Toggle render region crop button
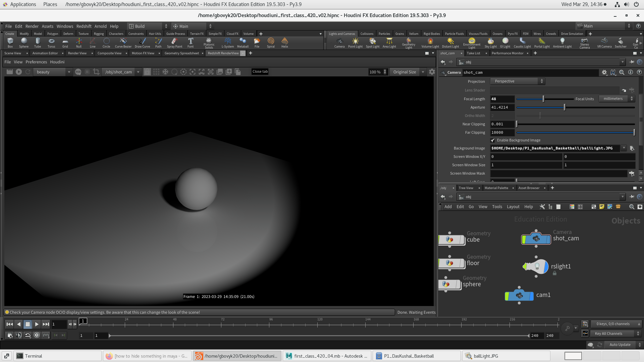The height and width of the screenshot is (362, 644). [96, 72]
